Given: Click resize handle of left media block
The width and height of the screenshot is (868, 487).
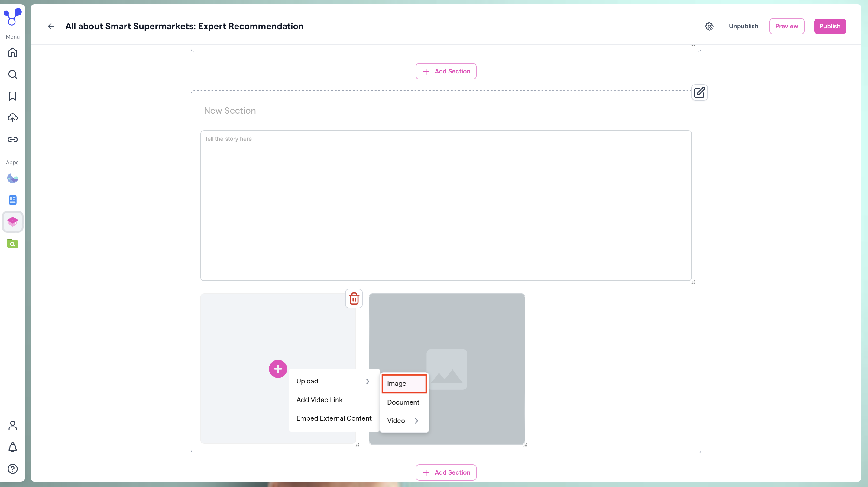Looking at the screenshot, I should [357, 445].
